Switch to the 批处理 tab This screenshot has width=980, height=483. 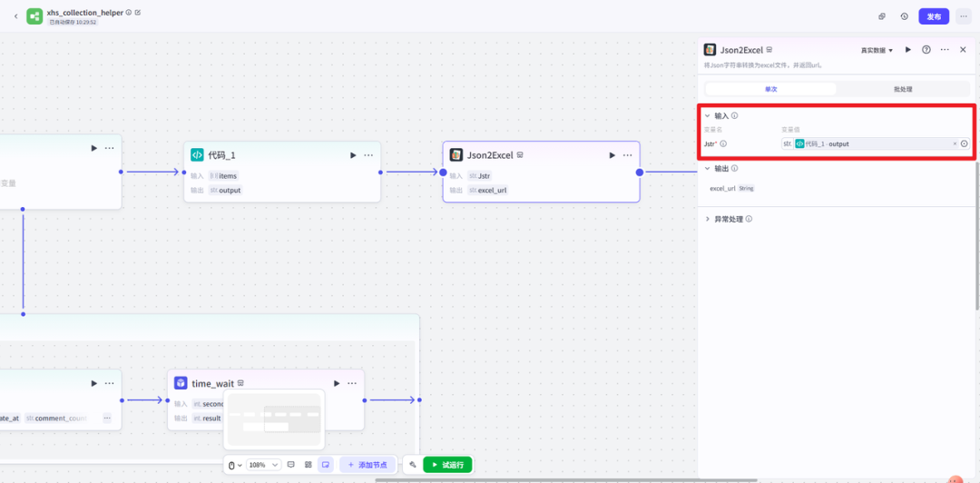coord(902,89)
